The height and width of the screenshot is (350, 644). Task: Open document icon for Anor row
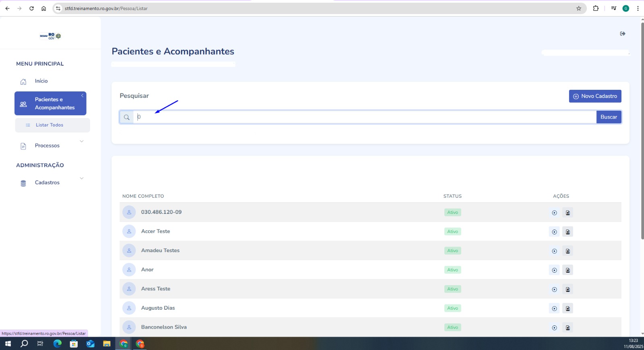click(568, 270)
